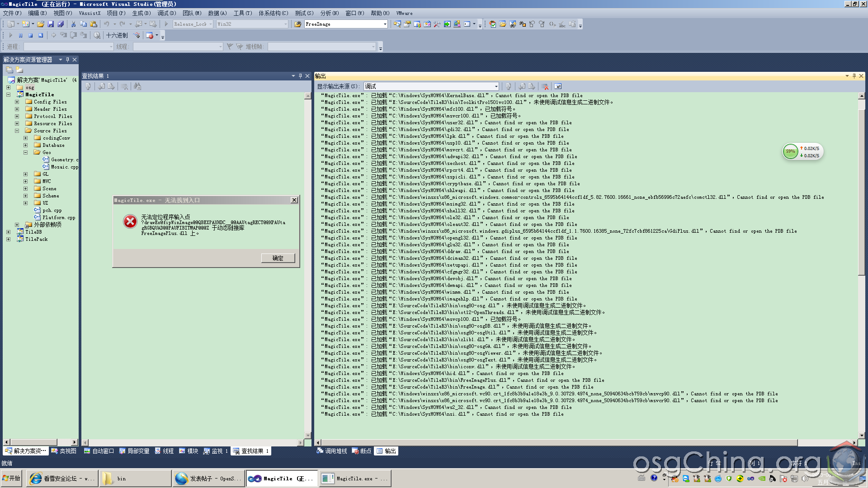Close the MagicTile.exe error dialog
Image resolution: width=868 pixels, height=488 pixels.
(294, 200)
